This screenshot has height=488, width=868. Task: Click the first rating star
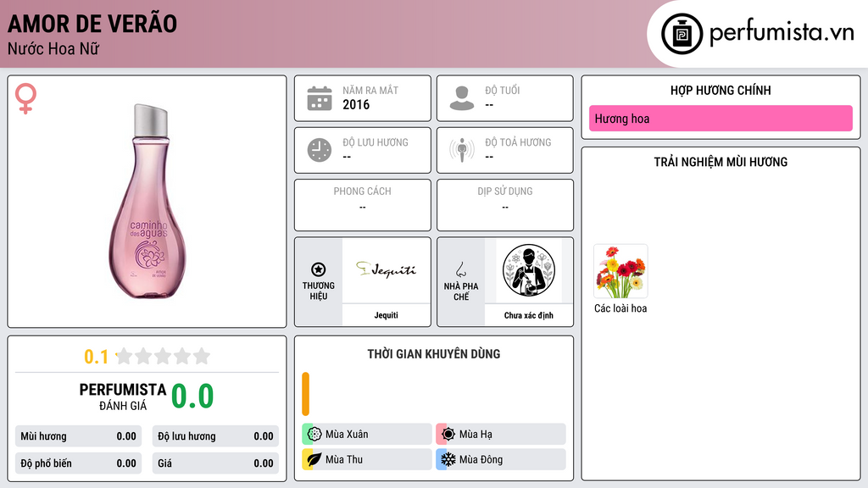pyautogui.click(x=125, y=356)
